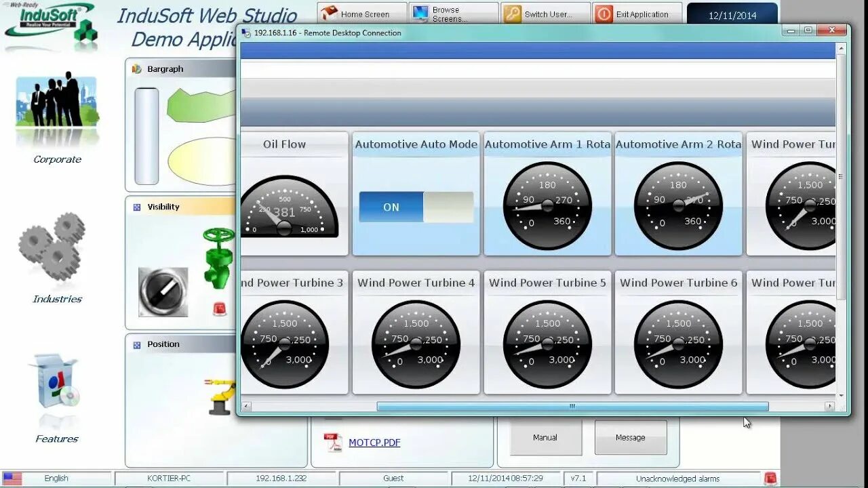This screenshot has width=868, height=488.
Task: Click the Home Screen button
Action: tap(362, 14)
